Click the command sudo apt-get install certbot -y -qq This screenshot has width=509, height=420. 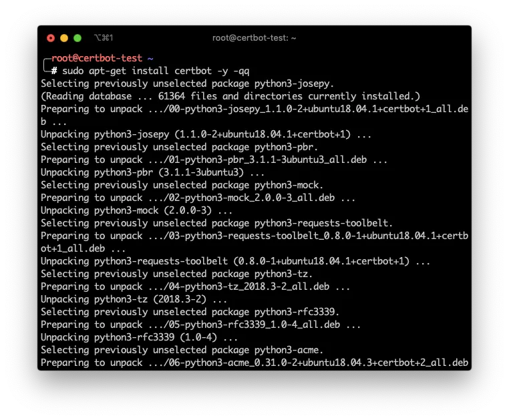[x=156, y=71]
